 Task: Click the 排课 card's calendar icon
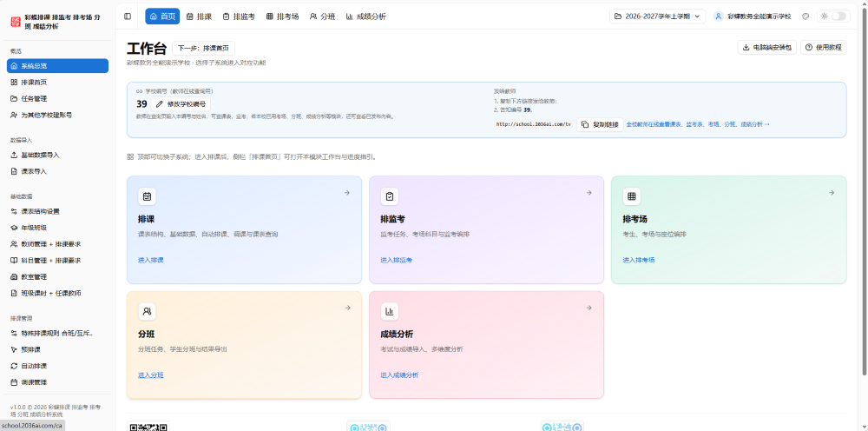(147, 196)
